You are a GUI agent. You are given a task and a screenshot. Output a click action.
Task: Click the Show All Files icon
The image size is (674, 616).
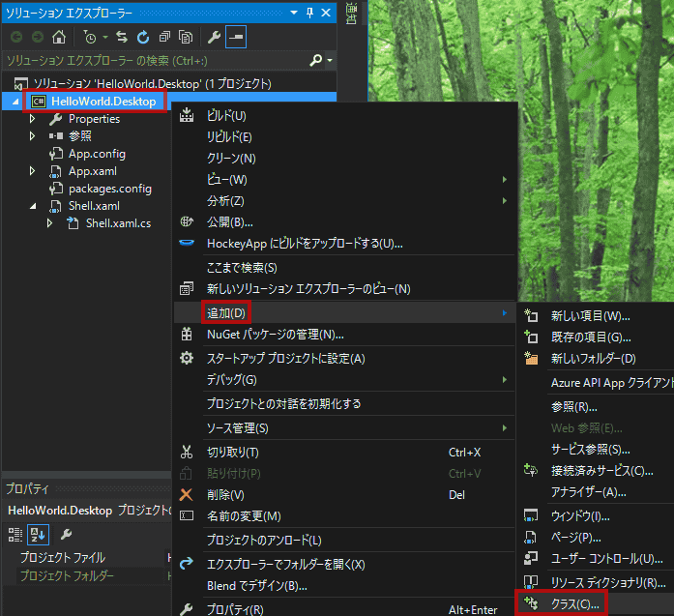(x=186, y=38)
